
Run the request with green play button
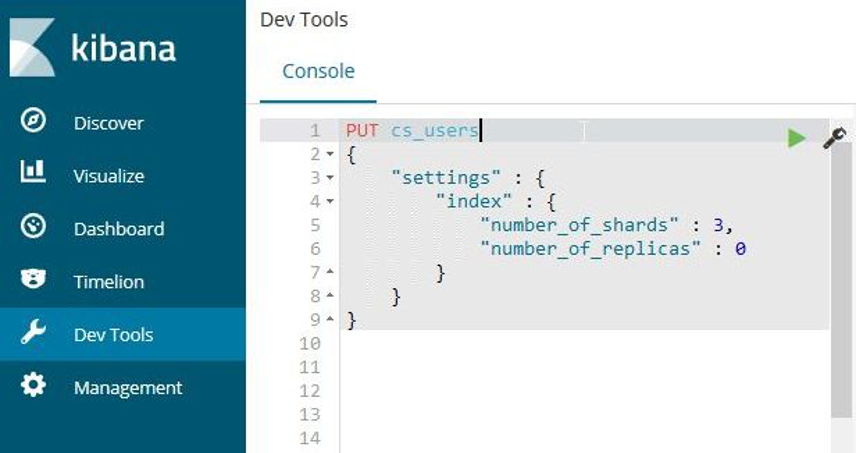pos(796,138)
